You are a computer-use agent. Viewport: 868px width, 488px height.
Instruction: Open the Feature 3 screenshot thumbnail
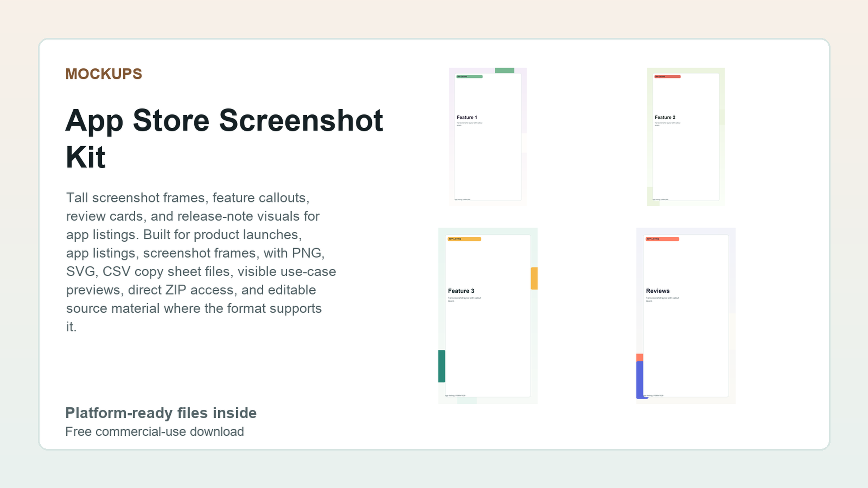tap(488, 316)
